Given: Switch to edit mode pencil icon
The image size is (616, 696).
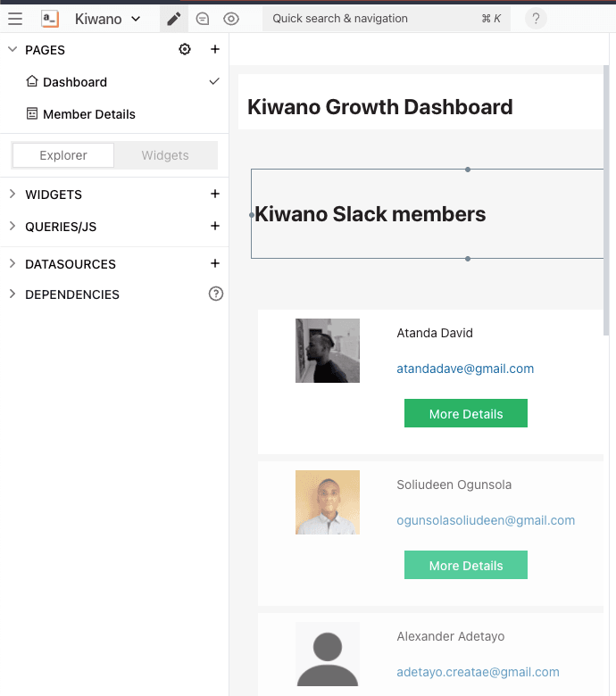Looking at the screenshot, I should tap(174, 19).
